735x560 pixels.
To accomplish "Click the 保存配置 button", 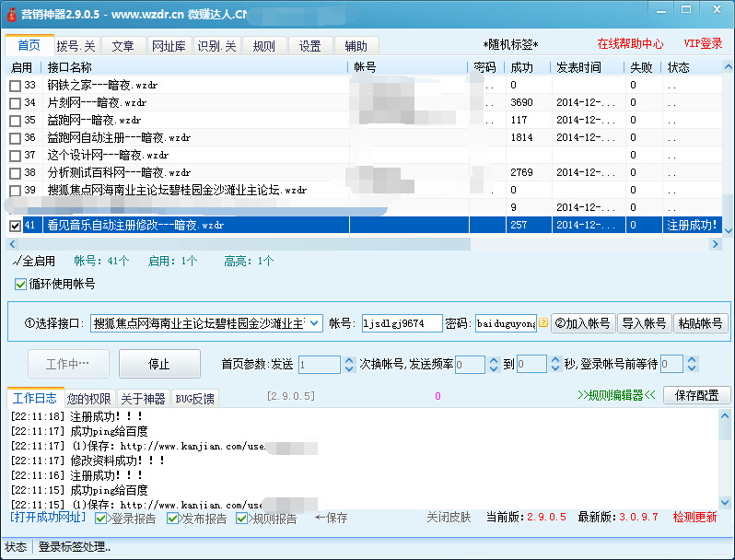I will [x=696, y=395].
